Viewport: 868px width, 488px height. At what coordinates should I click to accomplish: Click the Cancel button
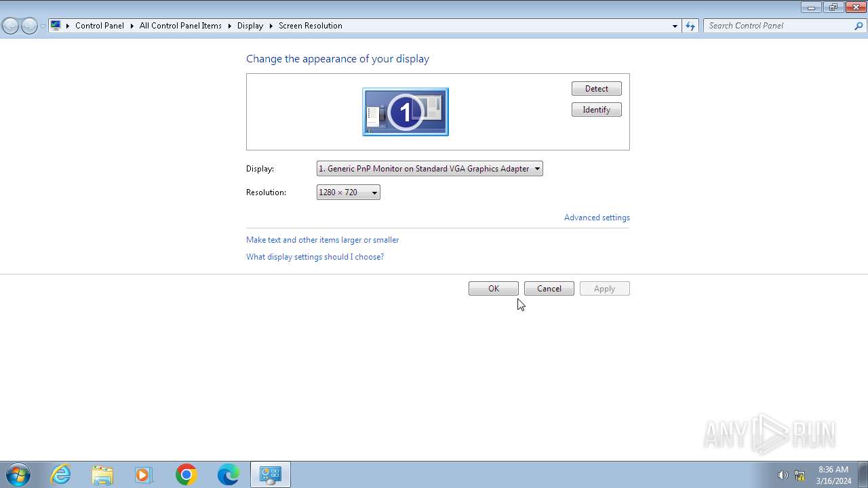point(549,289)
